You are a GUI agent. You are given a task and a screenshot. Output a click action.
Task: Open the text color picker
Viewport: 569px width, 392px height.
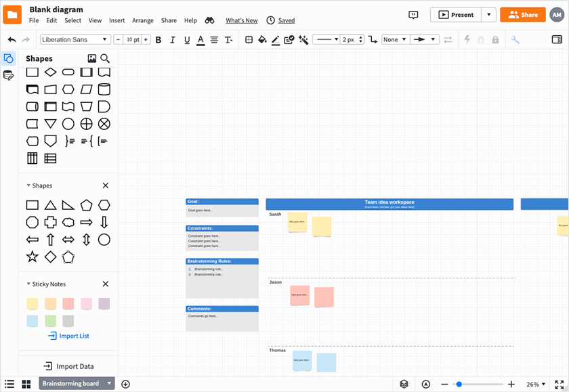pos(201,40)
